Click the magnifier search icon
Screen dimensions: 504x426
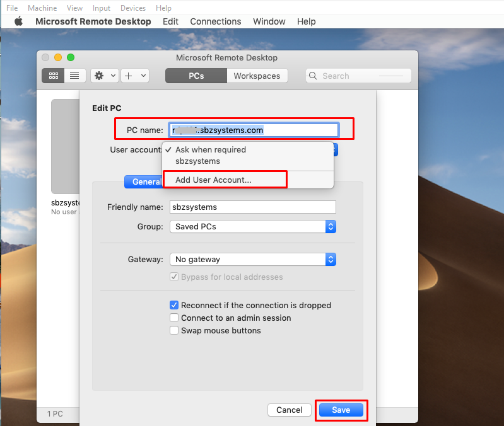click(313, 76)
